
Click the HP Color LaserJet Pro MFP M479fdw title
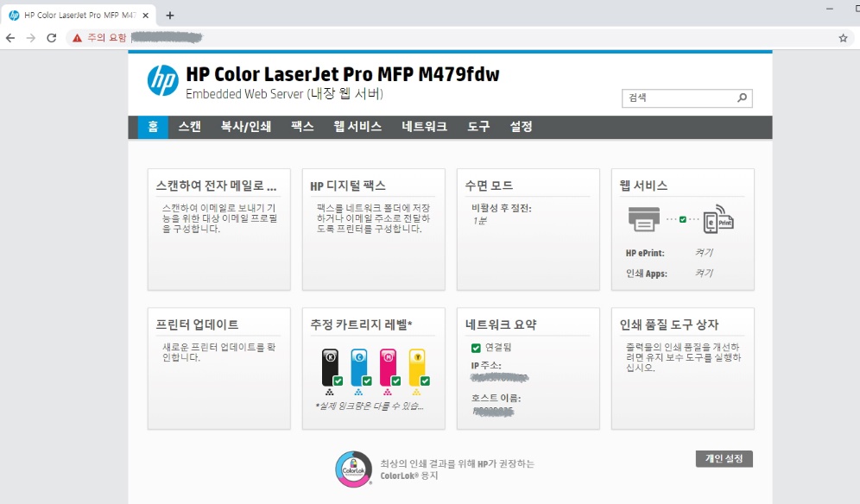(x=343, y=74)
